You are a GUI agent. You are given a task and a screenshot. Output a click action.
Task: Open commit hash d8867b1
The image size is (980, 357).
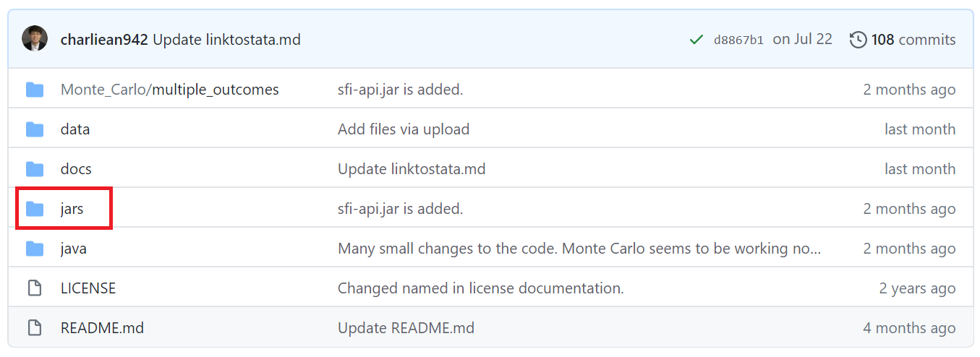click(738, 40)
